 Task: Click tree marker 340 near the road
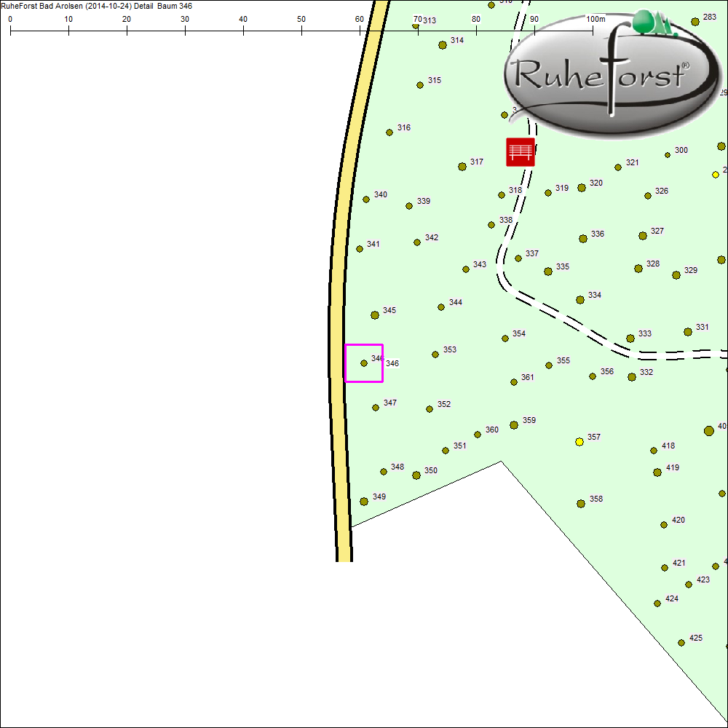(x=366, y=199)
